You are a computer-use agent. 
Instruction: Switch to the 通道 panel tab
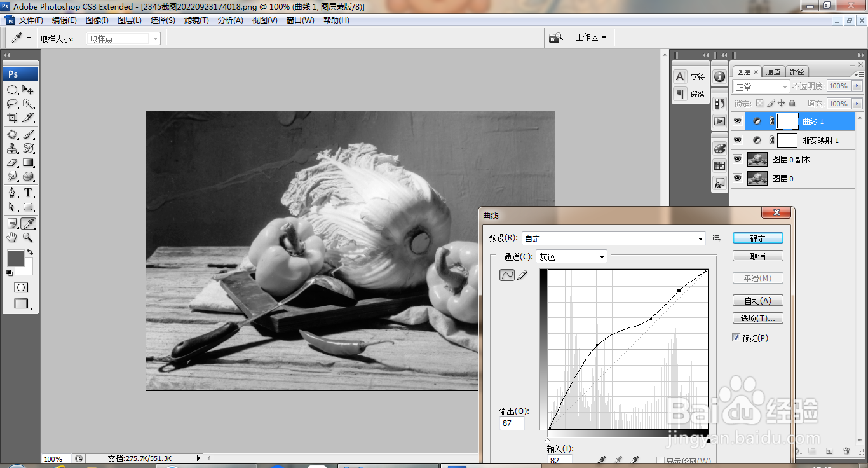click(x=773, y=72)
